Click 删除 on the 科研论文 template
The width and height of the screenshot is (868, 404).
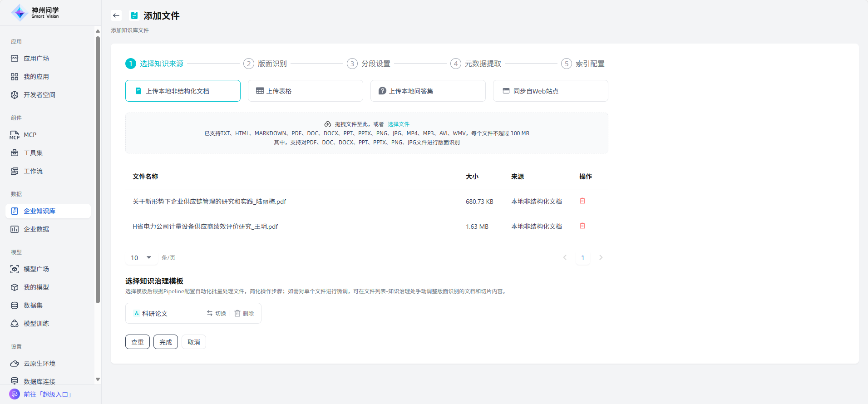point(244,313)
